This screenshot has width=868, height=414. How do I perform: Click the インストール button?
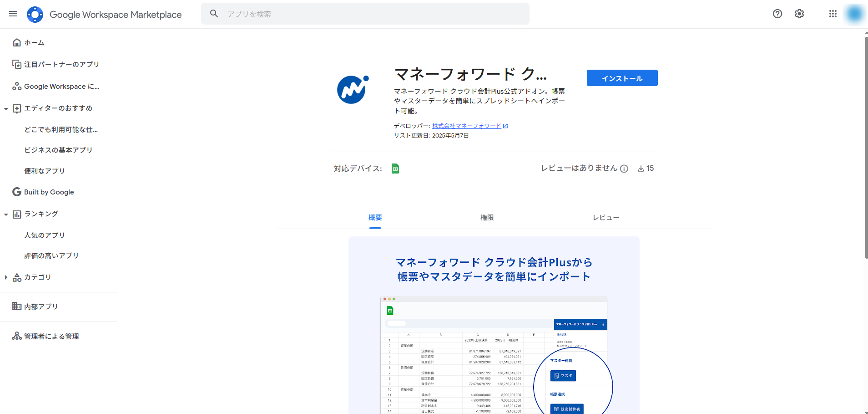click(x=622, y=78)
